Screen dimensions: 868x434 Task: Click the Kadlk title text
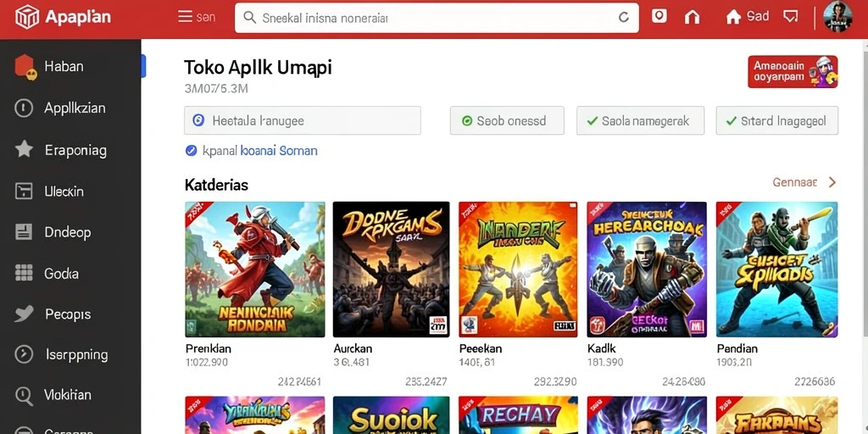click(601, 348)
